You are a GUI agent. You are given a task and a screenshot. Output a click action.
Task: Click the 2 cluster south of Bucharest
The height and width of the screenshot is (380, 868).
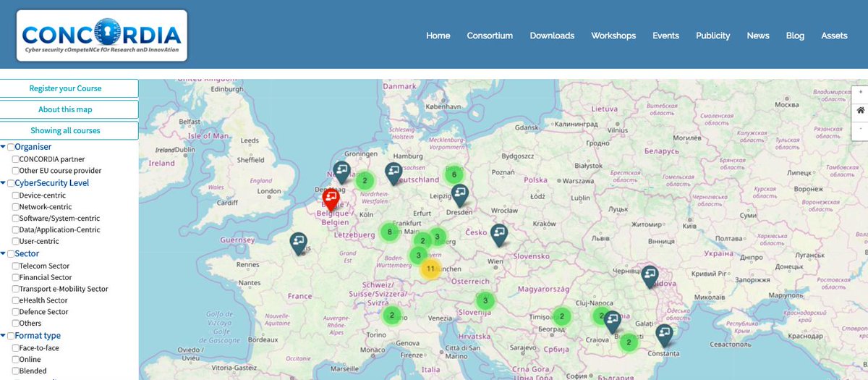click(629, 342)
